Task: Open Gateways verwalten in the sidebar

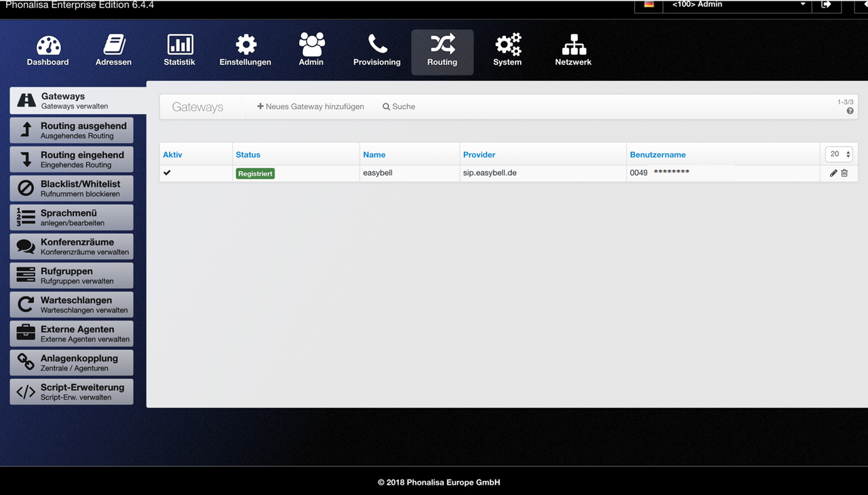Action: (78, 100)
